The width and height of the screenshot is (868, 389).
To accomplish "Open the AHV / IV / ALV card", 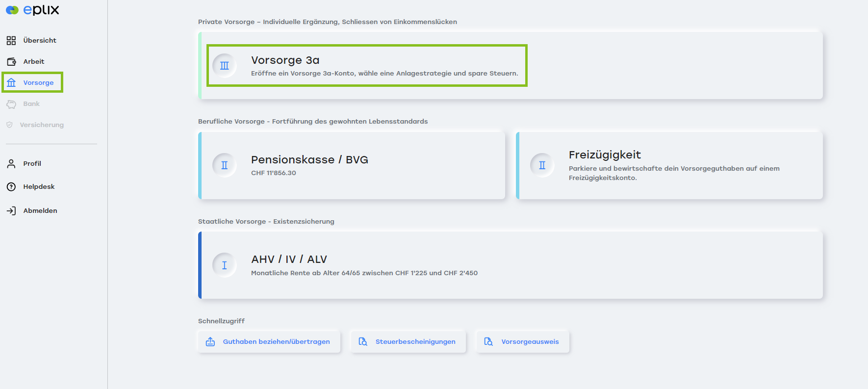I will [511, 265].
